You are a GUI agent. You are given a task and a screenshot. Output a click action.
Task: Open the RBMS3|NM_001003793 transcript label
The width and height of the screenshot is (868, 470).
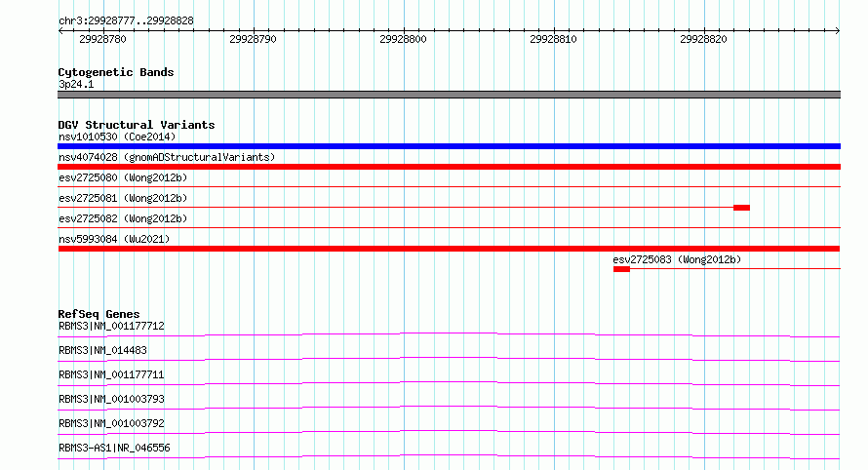112,399
